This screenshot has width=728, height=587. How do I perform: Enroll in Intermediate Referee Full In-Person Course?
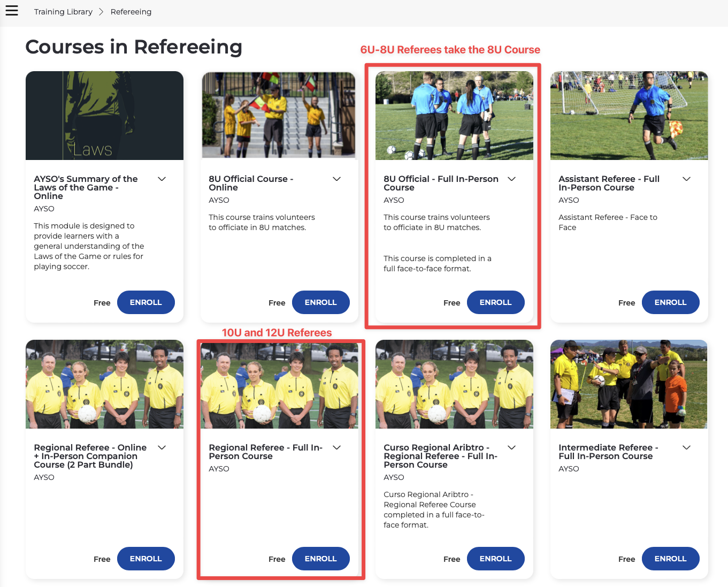point(671,559)
